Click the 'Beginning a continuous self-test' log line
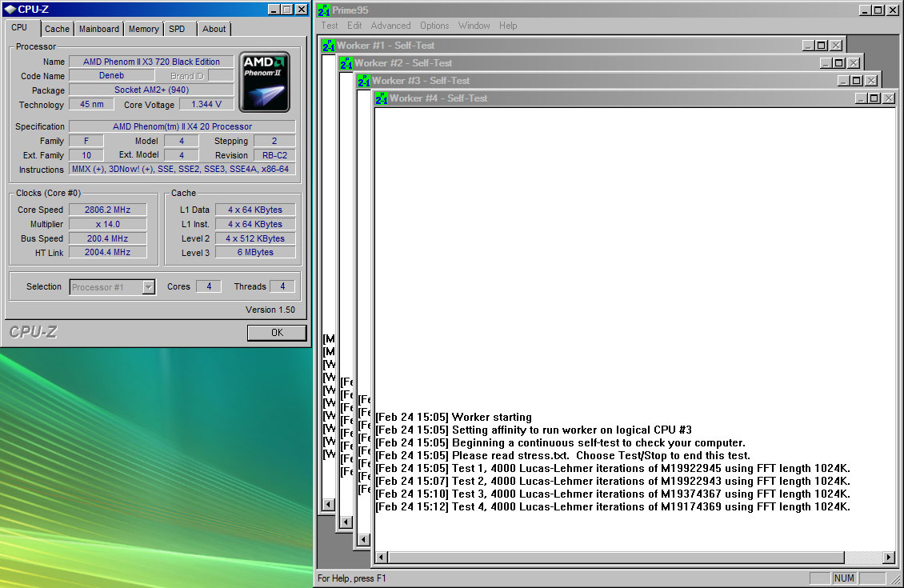Screen dimensions: 904x588 point(560,442)
